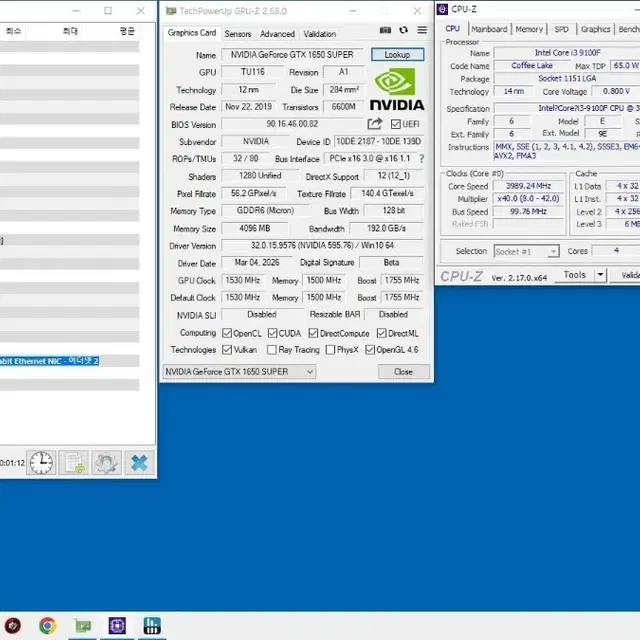Open the Socket #1 selection dropdown
640x640 pixels.
526,251
